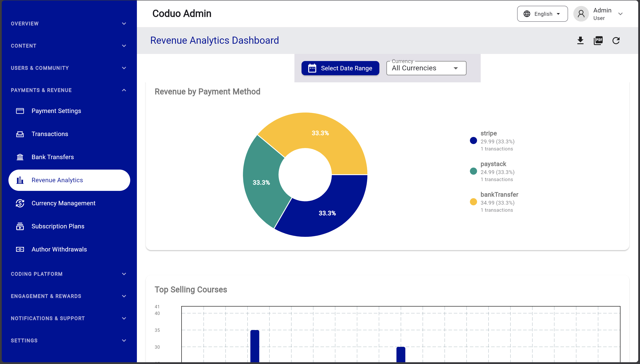Click the Coduo Admin title

pyautogui.click(x=182, y=14)
